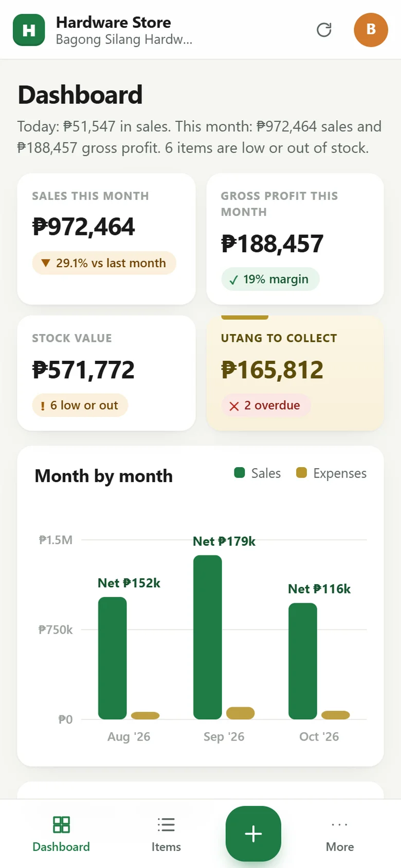Click the 6 low or out badge

coord(80,405)
